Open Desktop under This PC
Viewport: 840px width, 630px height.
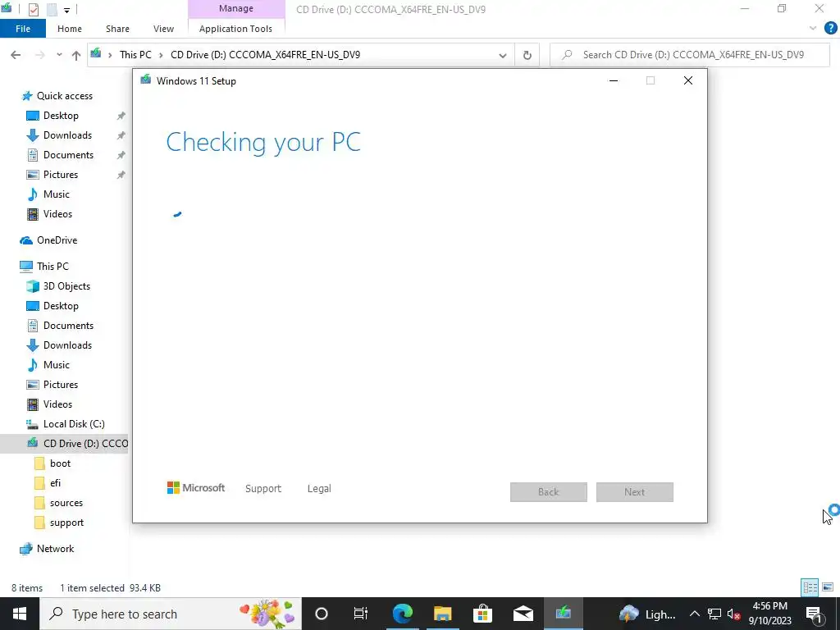tap(61, 306)
